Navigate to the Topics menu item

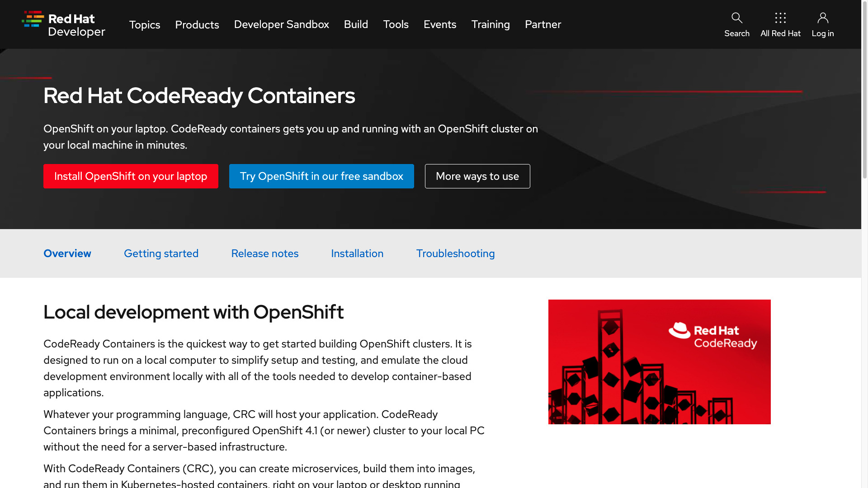pos(144,24)
